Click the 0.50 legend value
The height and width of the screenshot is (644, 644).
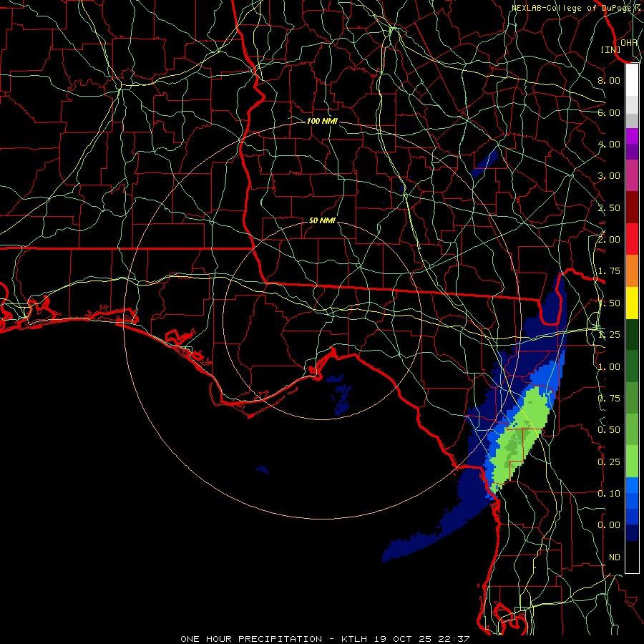[609, 430]
